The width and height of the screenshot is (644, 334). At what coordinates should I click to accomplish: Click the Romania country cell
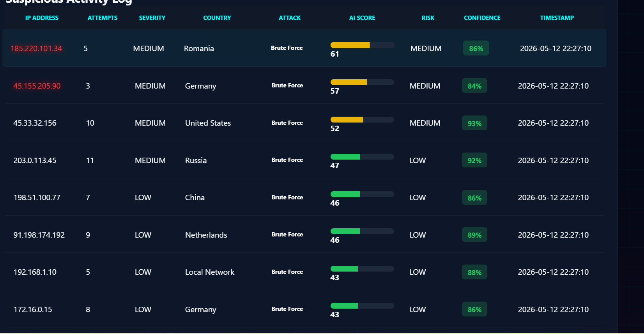199,48
